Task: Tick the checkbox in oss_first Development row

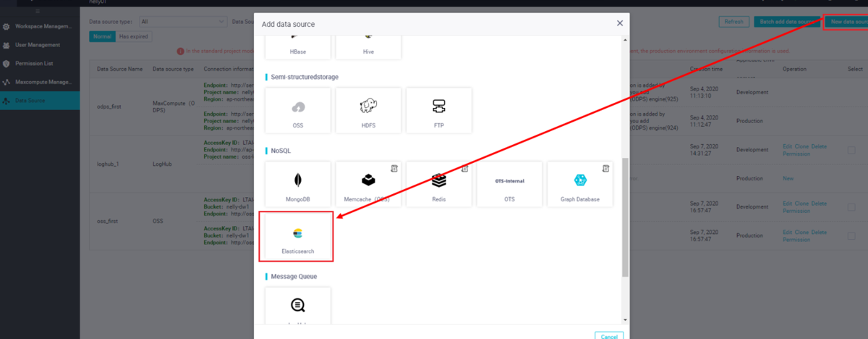Action: click(851, 206)
